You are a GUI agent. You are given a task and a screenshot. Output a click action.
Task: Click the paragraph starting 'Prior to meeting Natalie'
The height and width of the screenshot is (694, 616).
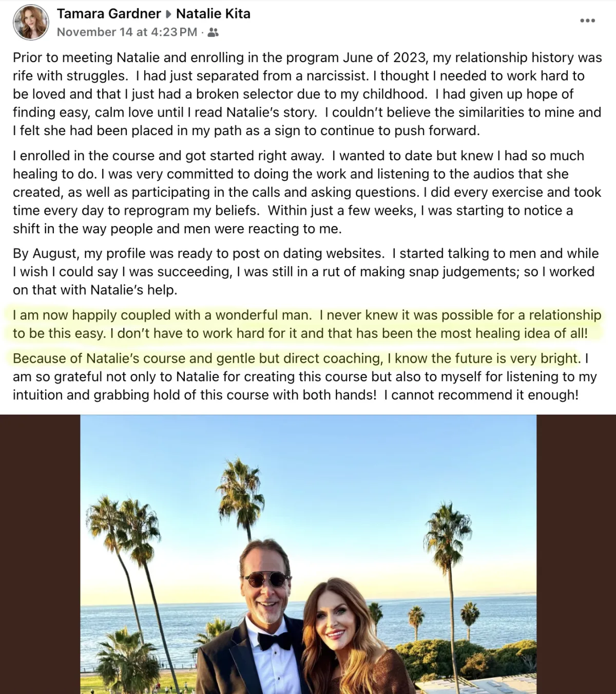tap(307, 94)
